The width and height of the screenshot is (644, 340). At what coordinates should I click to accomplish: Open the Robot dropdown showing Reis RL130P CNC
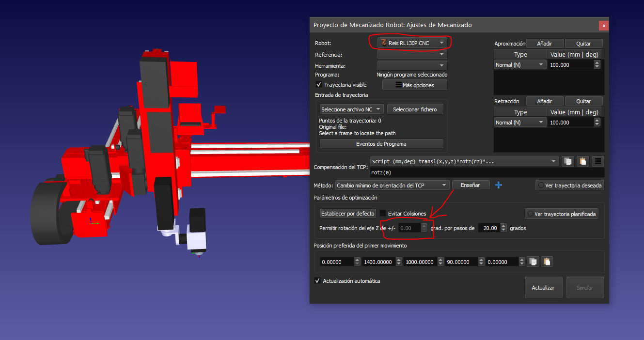point(412,43)
